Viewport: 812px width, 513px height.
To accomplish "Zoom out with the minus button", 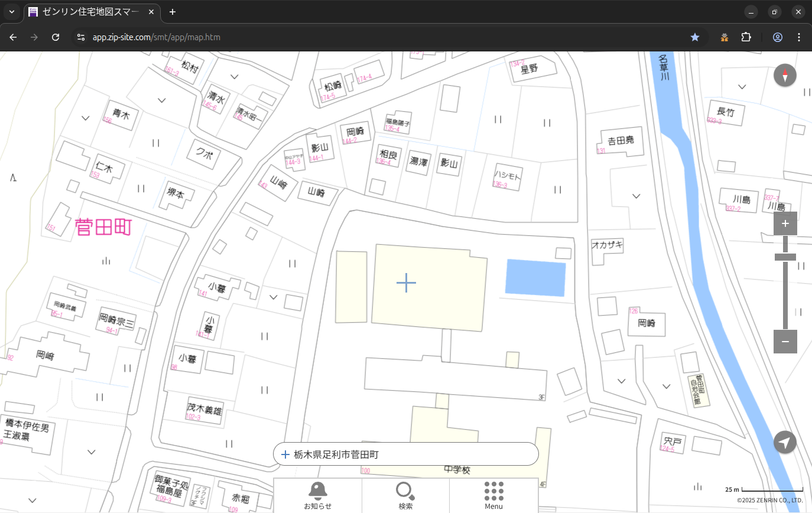I will 785,342.
